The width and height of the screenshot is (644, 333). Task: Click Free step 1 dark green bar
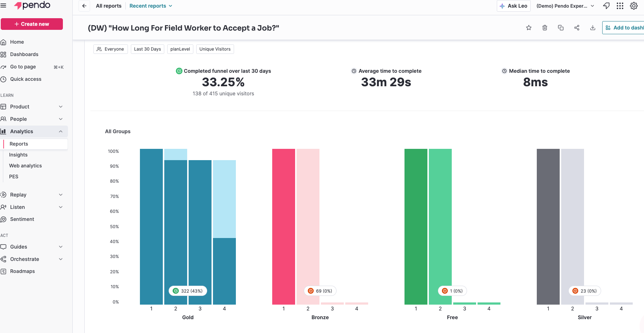pyautogui.click(x=416, y=227)
